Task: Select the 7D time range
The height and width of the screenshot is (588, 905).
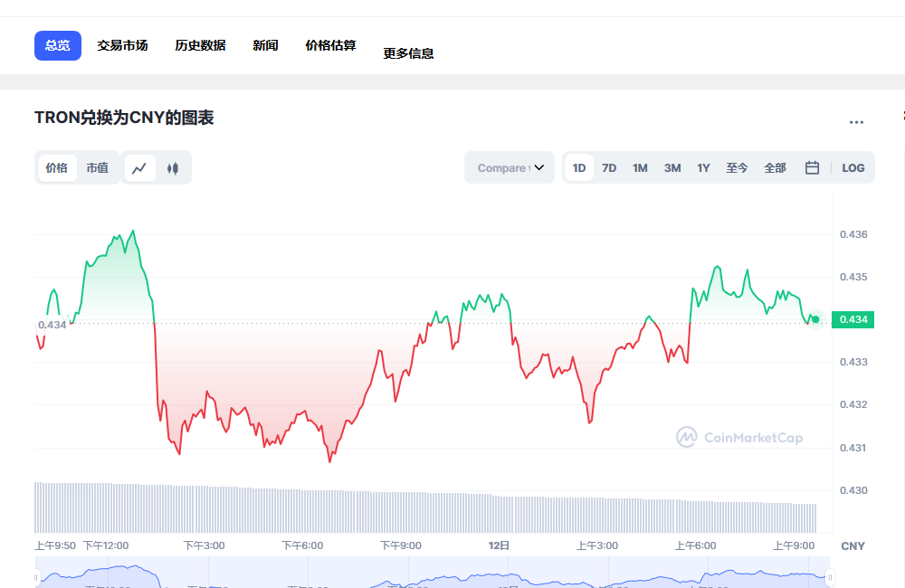Action: [x=609, y=168]
